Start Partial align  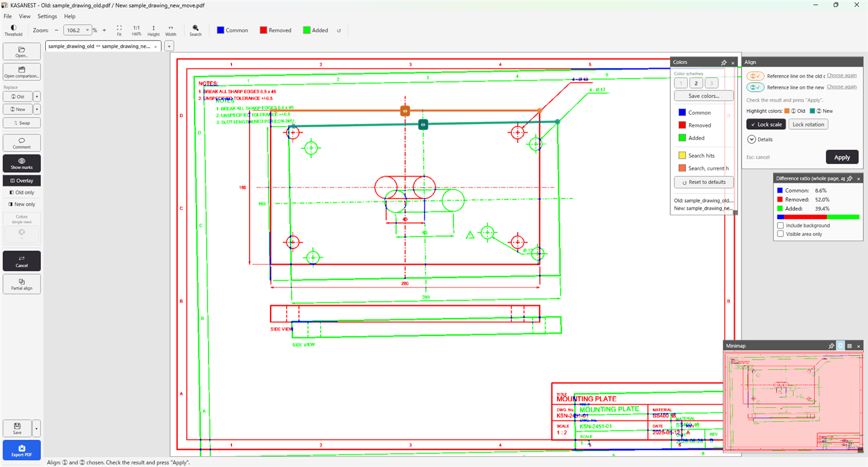pos(22,284)
